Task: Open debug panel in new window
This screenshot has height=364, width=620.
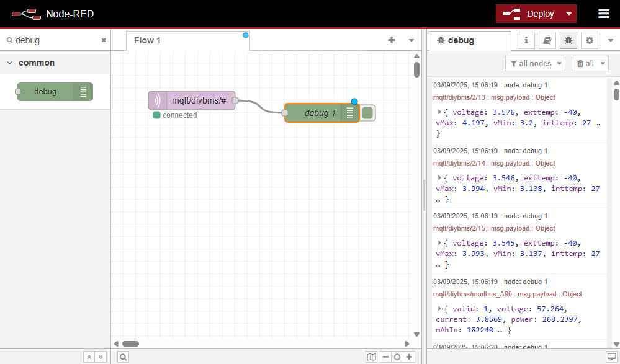Action: point(611,357)
